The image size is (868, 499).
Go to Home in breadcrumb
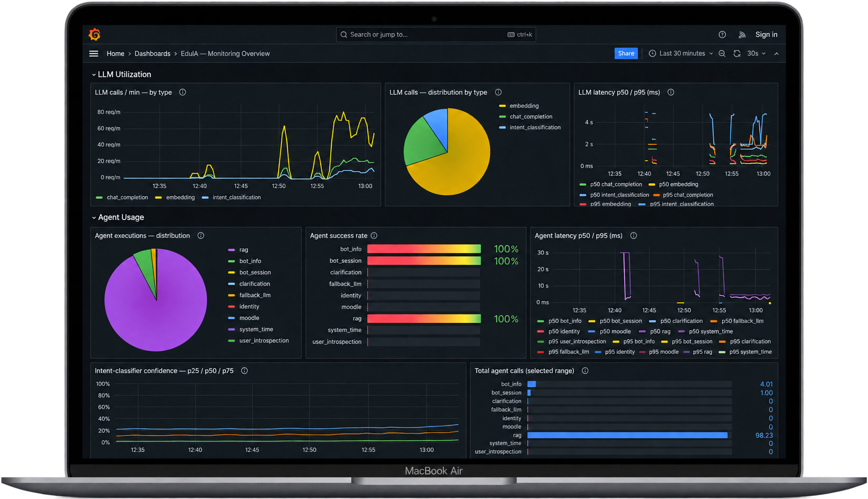click(115, 54)
